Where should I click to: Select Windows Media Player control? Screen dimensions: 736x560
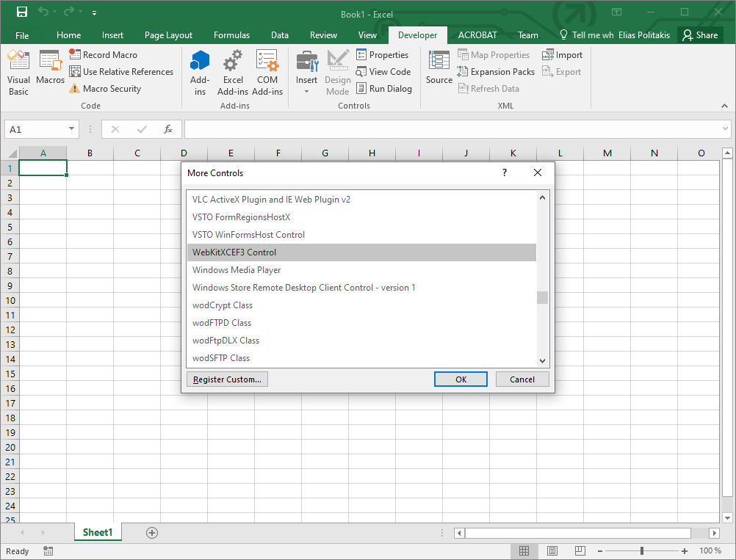pyautogui.click(x=361, y=269)
